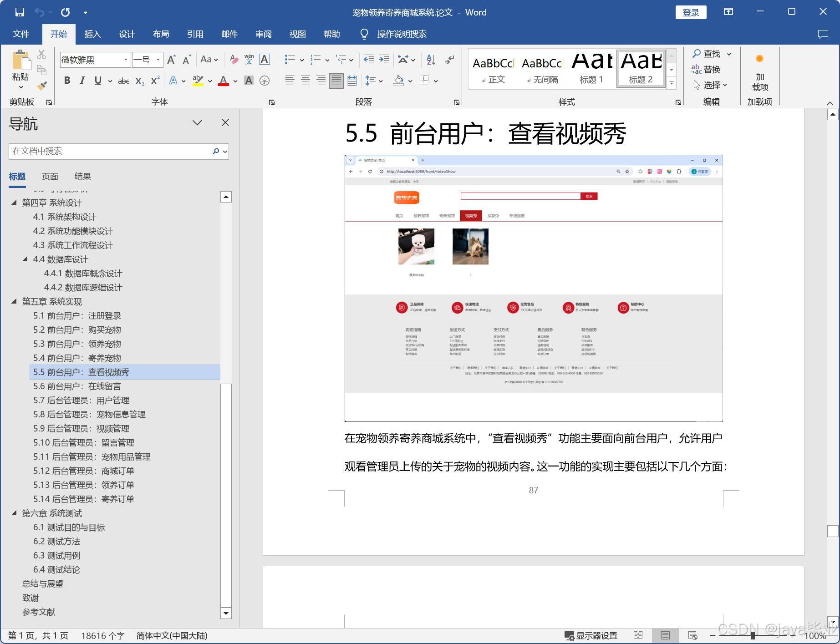Click the 登录 sign-in button
840x644 pixels.
(691, 12)
